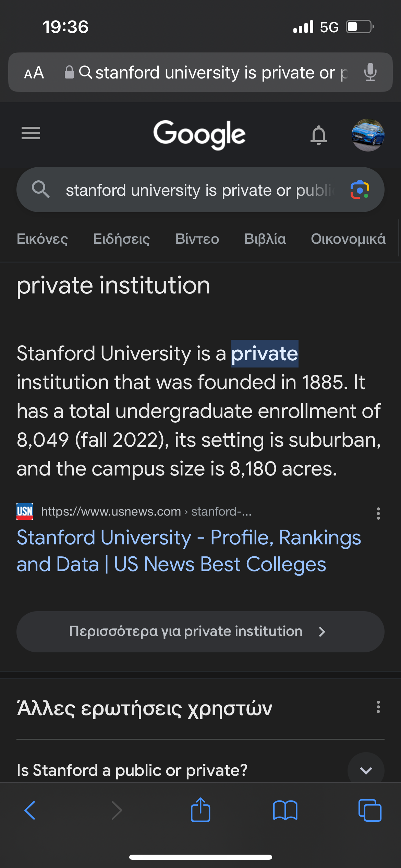Search by image with Google Lens
The height and width of the screenshot is (868, 401).
pos(360,190)
